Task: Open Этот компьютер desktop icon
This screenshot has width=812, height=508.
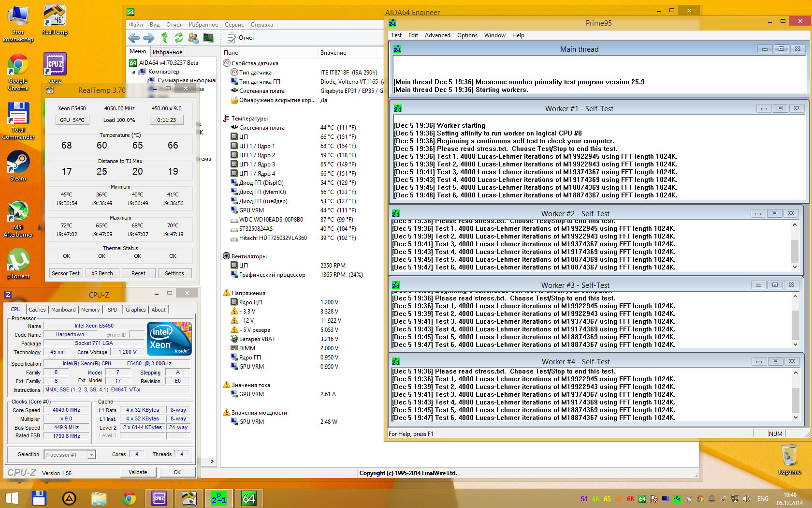Action: [18, 24]
